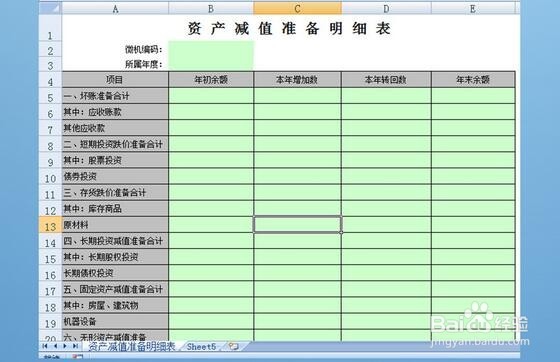Click the Insert Worksheet tab icon
The height and width of the screenshot is (362, 560).
click(234, 346)
